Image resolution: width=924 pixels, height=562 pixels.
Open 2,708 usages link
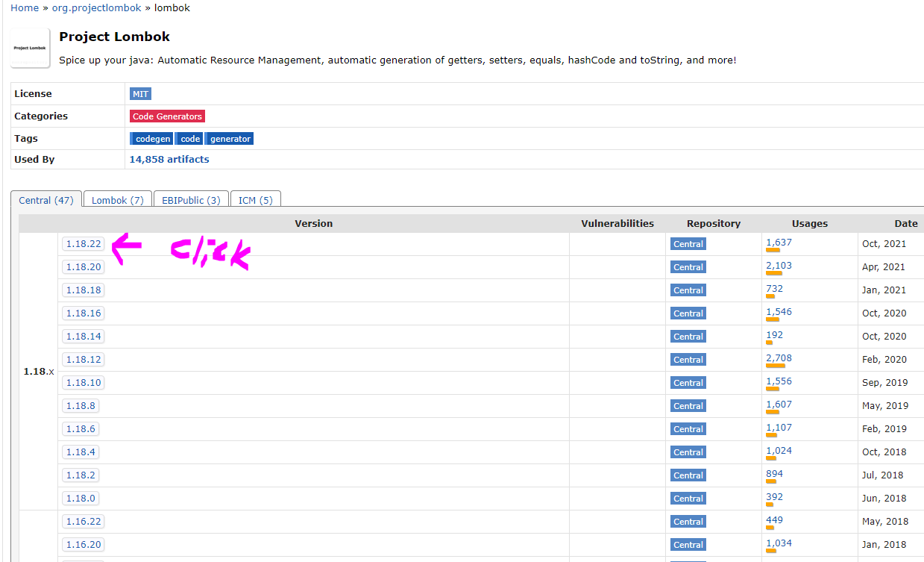(779, 358)
